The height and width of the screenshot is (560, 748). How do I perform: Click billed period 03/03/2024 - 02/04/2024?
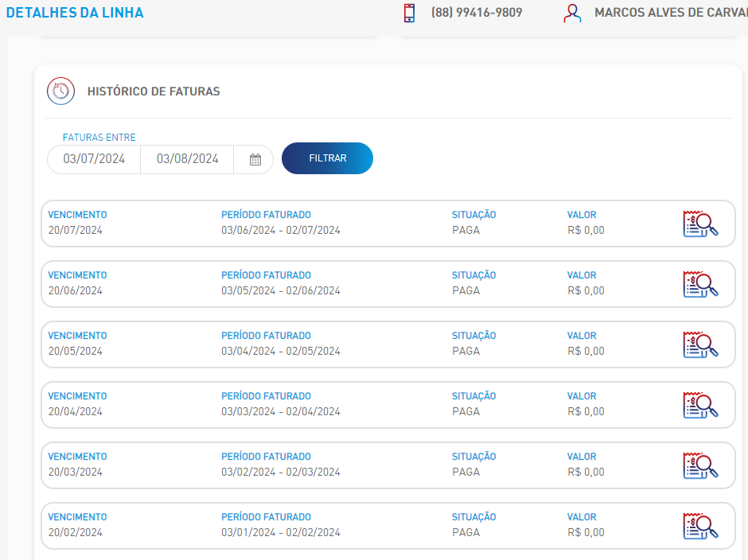coord(281,411)
